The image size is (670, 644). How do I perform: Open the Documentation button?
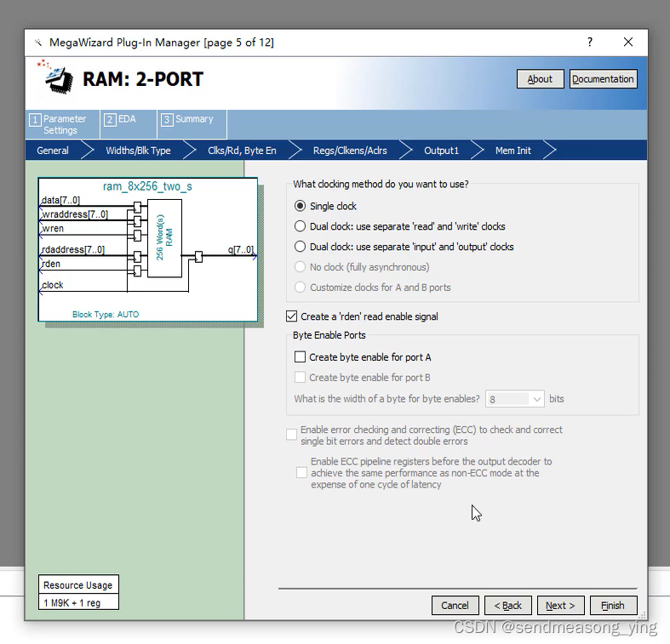click(603, 79)
